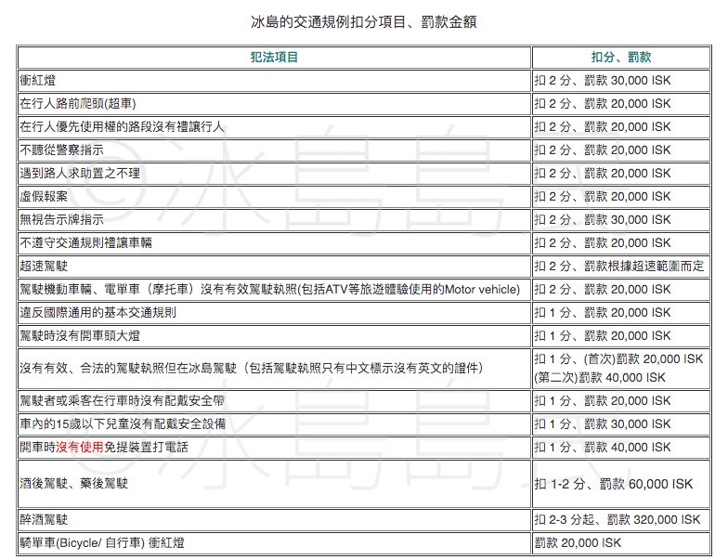Click the 罰款根據超速範圍而定 penalty cell
728x560 pixels.
(x=620, y=266)
